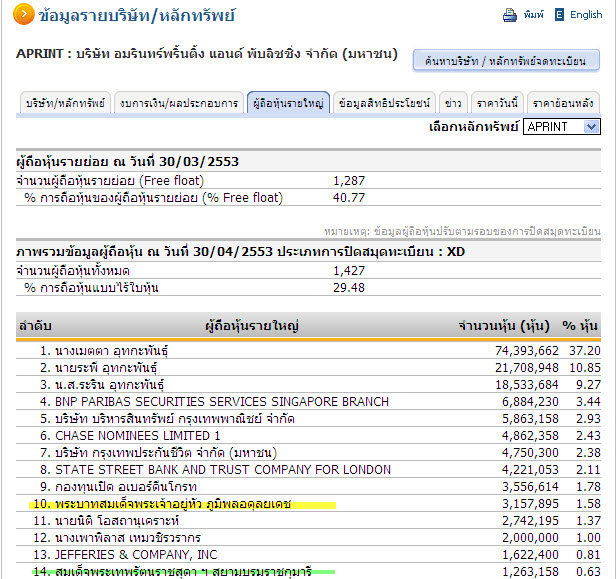Viewport: 616px width, 579px height.
Task: Select row บริษัท กรุงเทพประกันชีวิต จำกัด (มหาชน)
Action: tap(308, 453)
